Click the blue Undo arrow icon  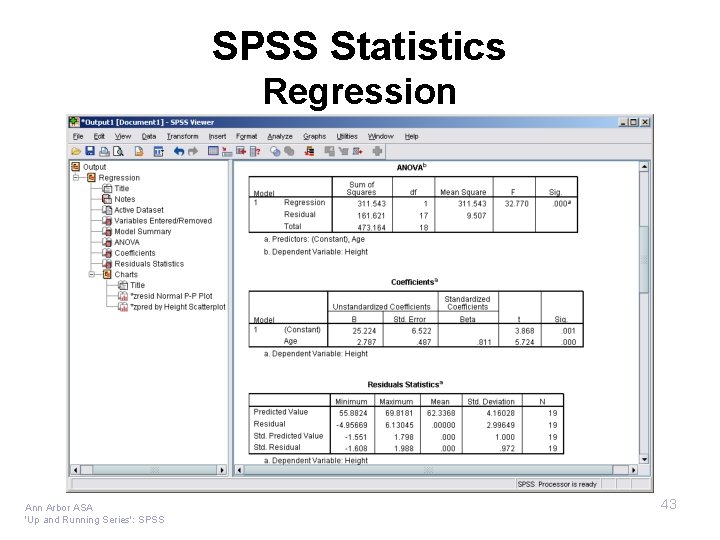[x=179, y=151]
